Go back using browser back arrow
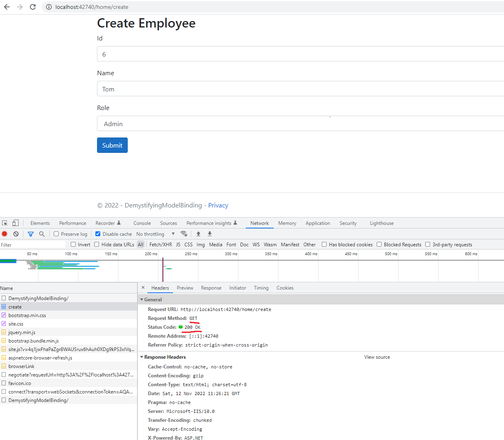Screen dimensions: 504x440 click(x=7, y=7)
